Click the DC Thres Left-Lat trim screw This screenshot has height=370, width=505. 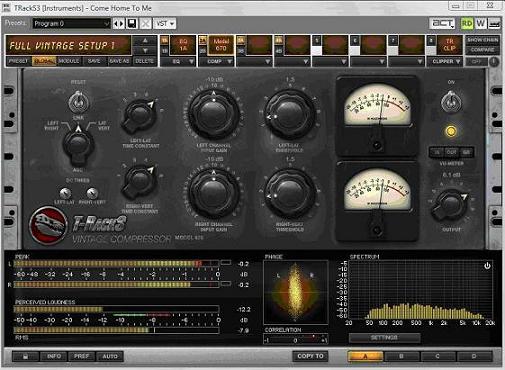pos(65,193)
